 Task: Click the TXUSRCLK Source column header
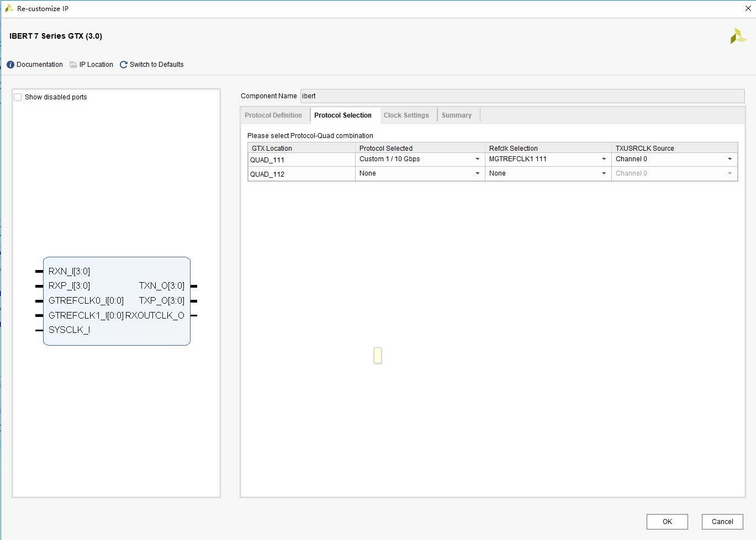coord(674,148)
